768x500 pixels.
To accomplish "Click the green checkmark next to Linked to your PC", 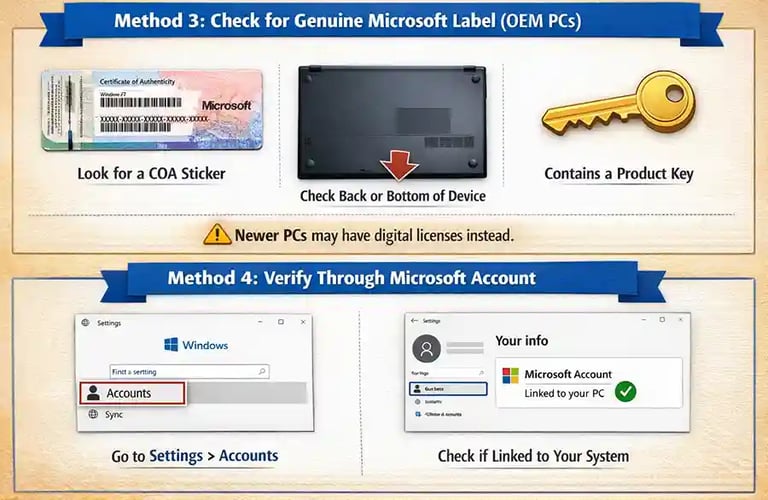I will (x=625, y=391).
